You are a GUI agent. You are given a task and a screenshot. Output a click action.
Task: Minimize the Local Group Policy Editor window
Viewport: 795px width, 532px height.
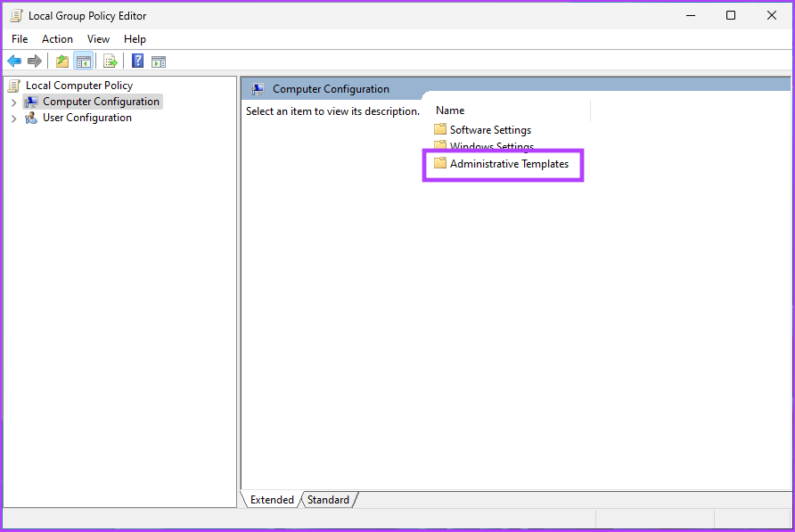pyautogui.click(x=691, y=16)
